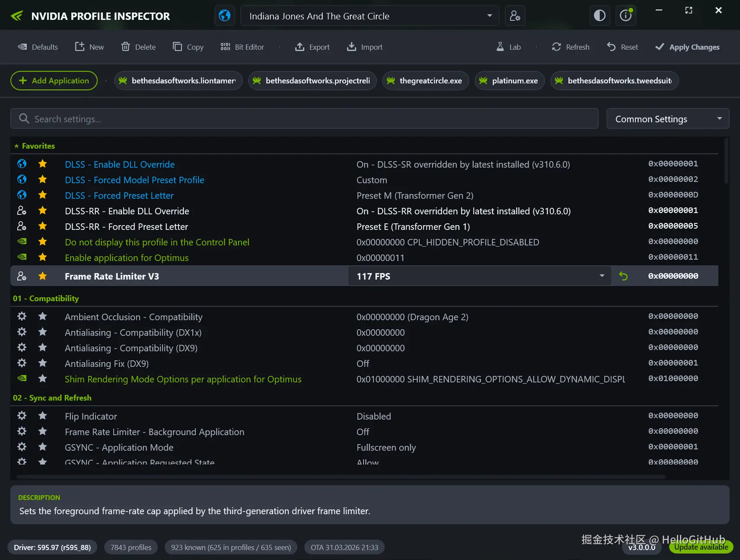Import a profile
Image resolution: width=740 pixels, height=560 pixels.
pyautogui.click(x=365, y=47)
